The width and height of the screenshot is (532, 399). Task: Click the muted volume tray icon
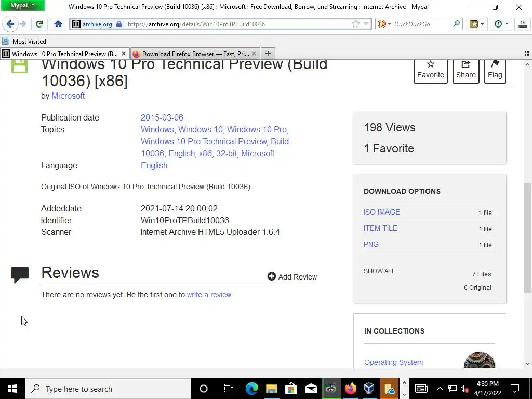[465, 389]
